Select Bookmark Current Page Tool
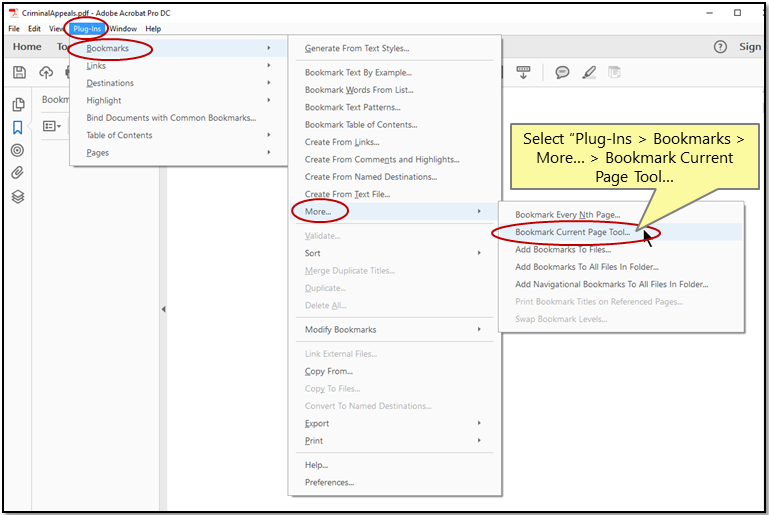Viewport: 769px width, 515px height. 572,232
